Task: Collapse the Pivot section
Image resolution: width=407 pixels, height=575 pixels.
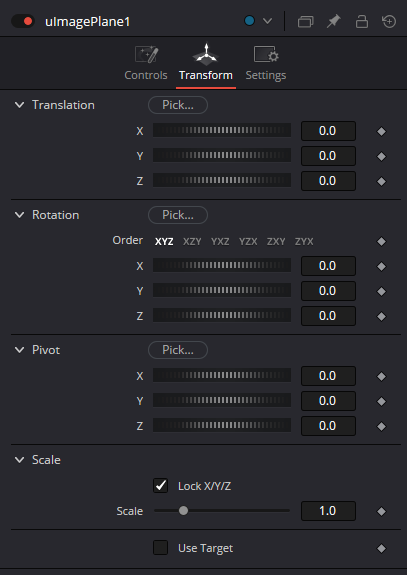Action: tap(19, 350)
